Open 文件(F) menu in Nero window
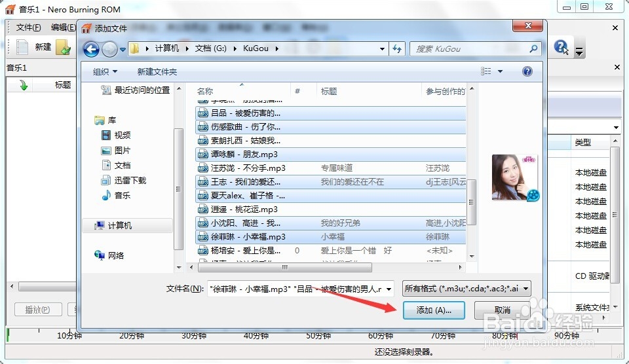Image resolution: width=629 pixels, height=364 pixels. click(28, 27)
